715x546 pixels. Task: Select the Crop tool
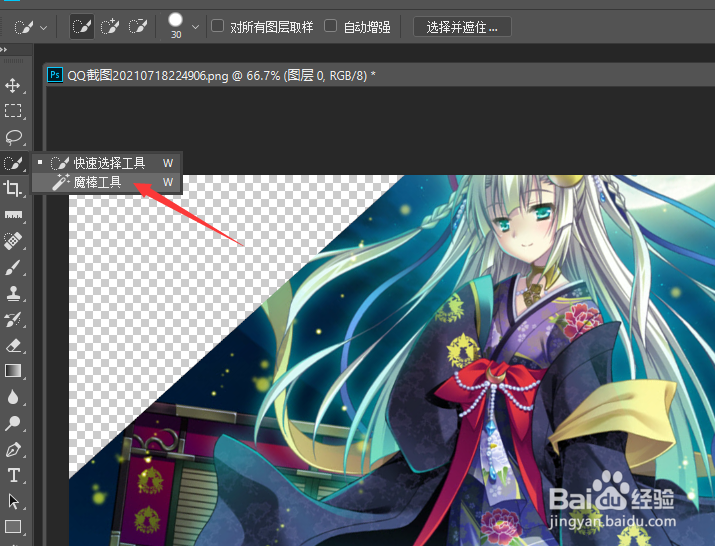click(13, 188)
